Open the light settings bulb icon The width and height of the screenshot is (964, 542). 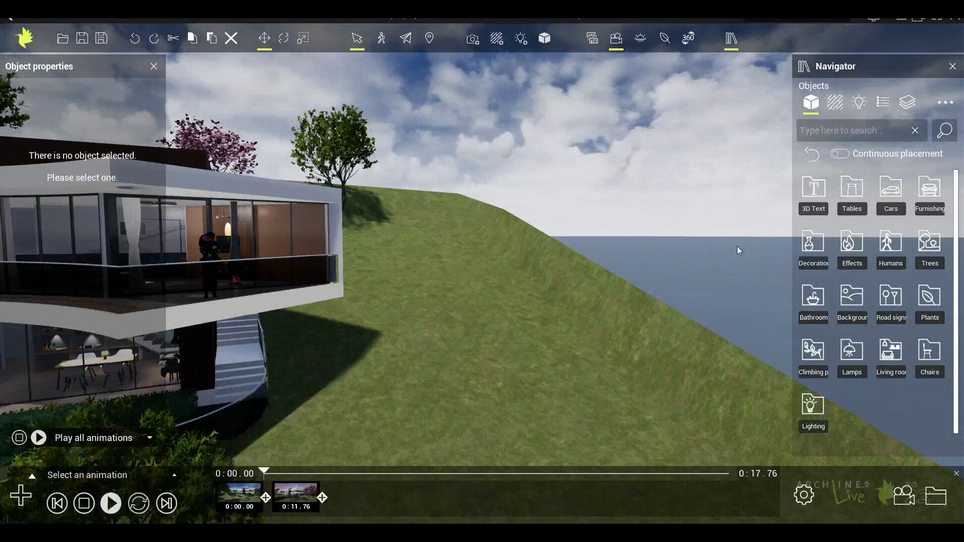(521, 38)
